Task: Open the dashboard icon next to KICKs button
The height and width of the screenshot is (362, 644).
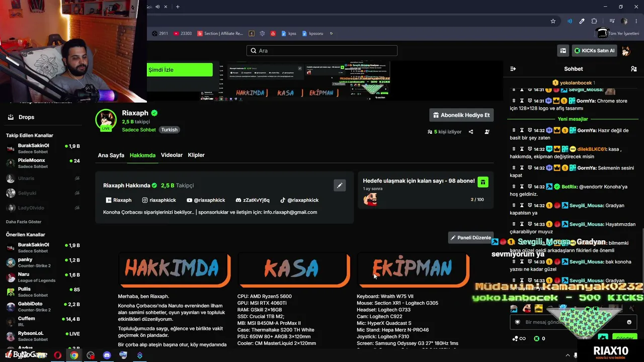Action: 563,51
